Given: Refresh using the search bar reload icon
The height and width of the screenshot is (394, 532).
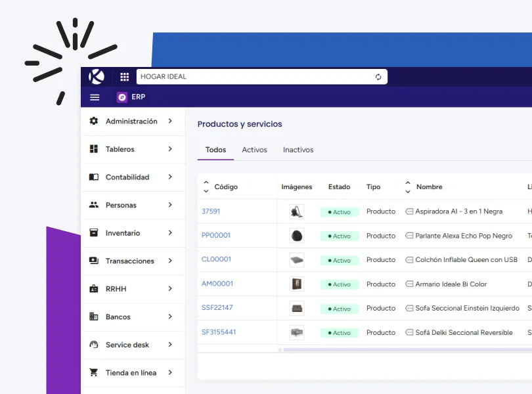Looking at the screenshot, I should click(378, 76).
